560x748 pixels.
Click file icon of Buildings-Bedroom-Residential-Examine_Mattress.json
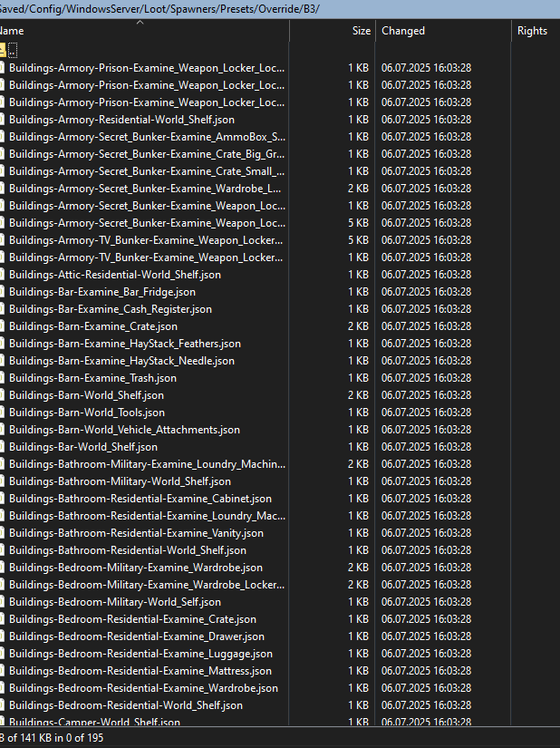click(x=3, y=671)
